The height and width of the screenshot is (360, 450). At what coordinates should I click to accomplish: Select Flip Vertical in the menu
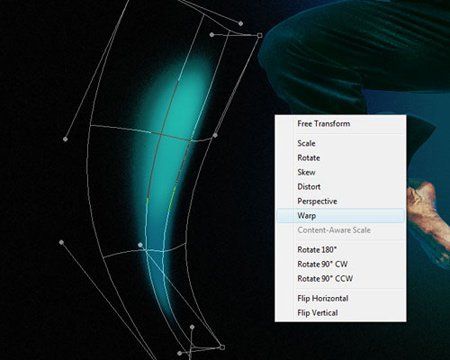point(340,313)
